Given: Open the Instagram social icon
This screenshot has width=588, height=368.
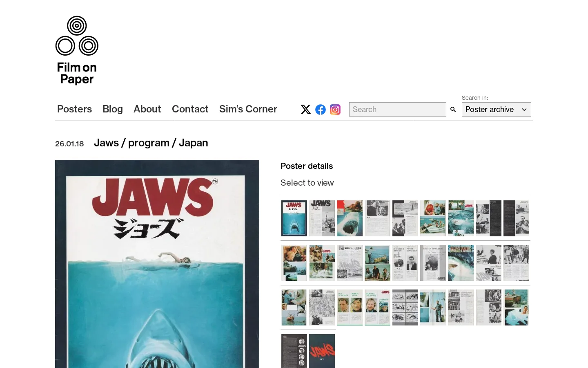Looking at the screenshot, I should (335, 110).
